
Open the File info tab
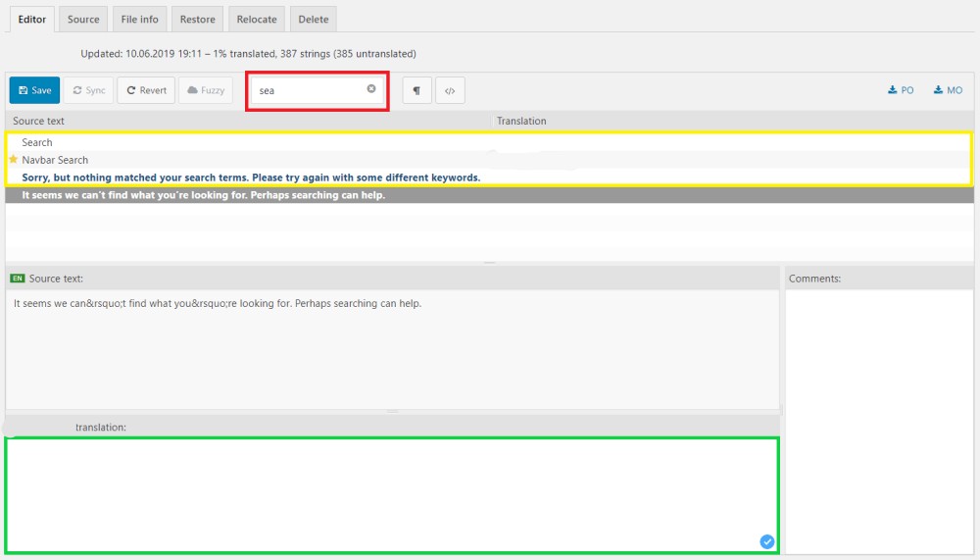click(x=140, y=19)
